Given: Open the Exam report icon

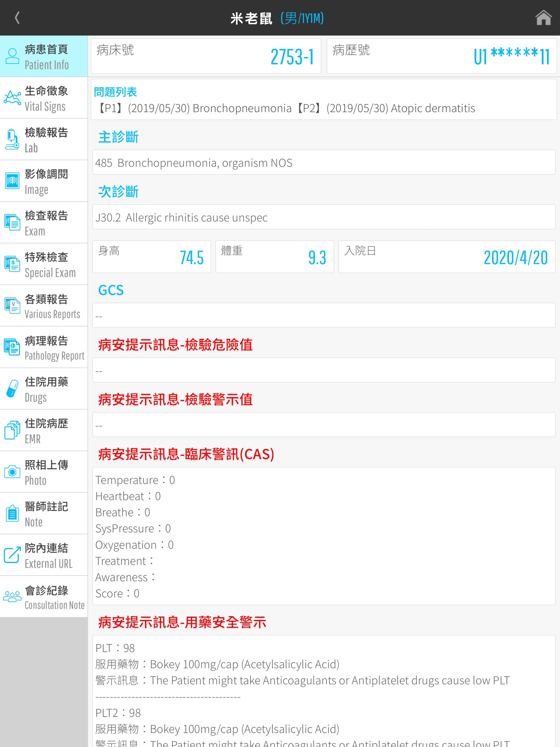Looking at the screenshot, I should 13,222.
